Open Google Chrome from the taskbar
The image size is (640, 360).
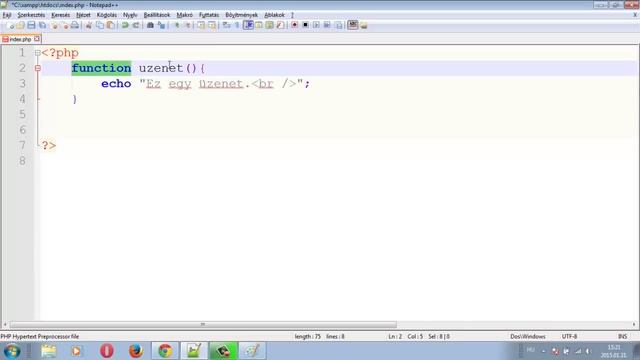pos(165,351)
